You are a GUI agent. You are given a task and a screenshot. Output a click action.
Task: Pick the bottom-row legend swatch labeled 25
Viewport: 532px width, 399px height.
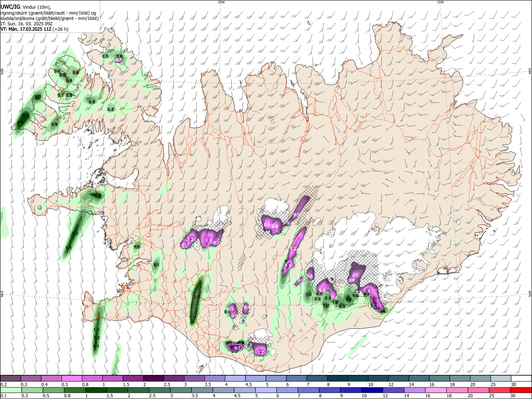click(500, 390)
